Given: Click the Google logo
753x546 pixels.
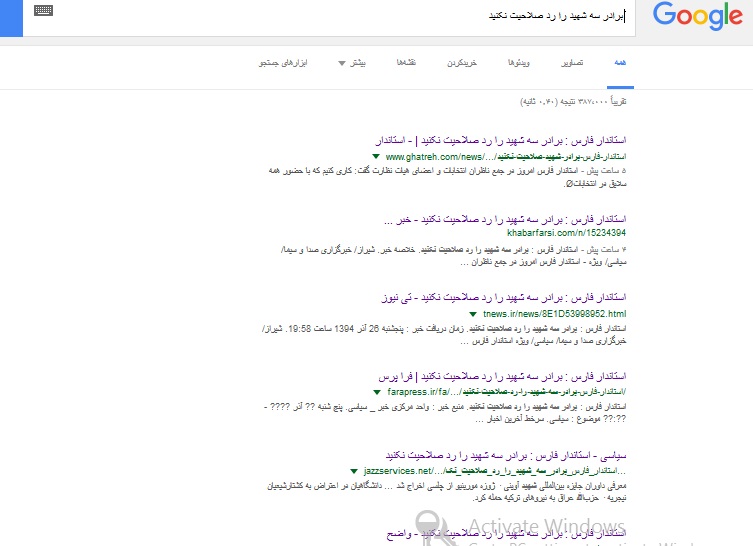Looking at the screenshot, I should pos(698,15).
